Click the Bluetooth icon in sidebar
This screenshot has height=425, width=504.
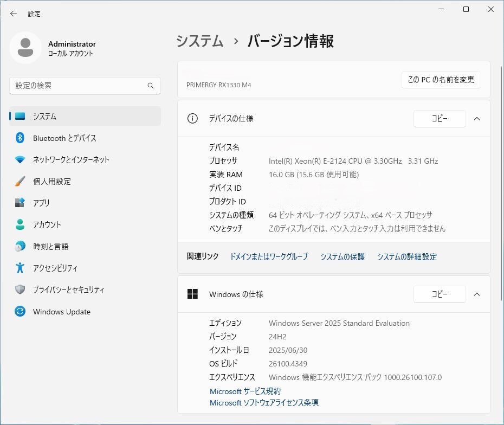click(x=20, y=138)
